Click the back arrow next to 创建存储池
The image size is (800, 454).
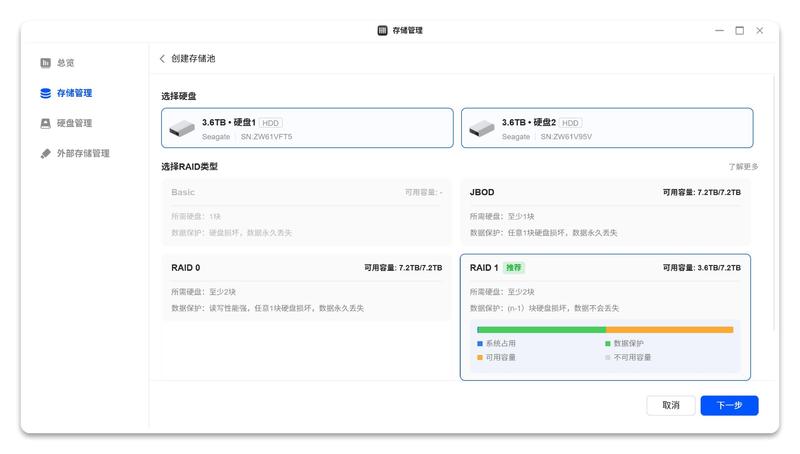point(162,59)
